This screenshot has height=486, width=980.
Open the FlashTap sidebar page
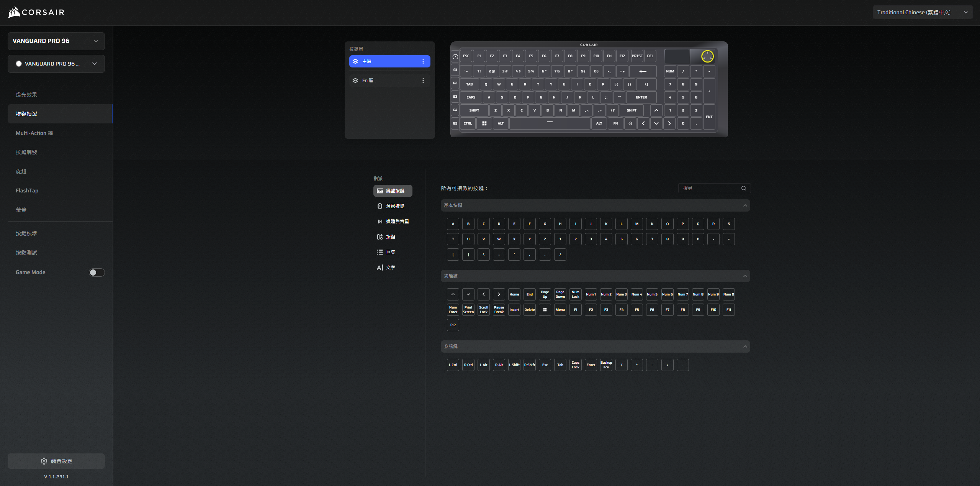point(27,190)
